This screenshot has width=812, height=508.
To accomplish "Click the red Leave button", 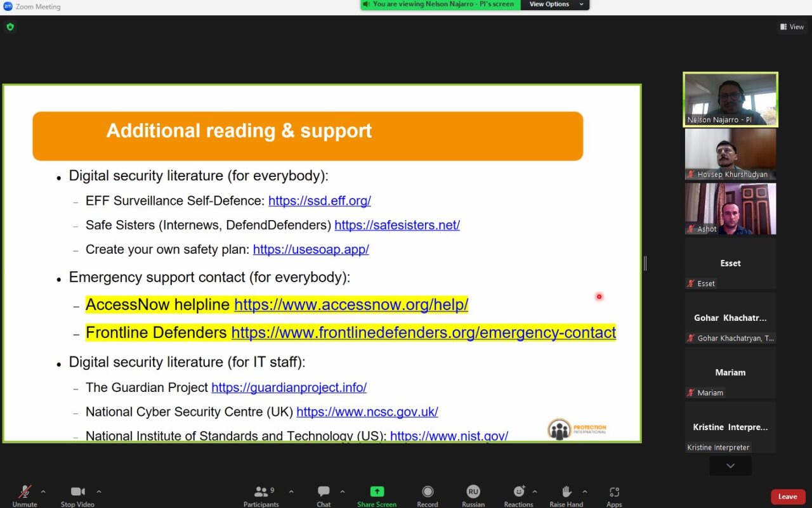I will point(787,497).
